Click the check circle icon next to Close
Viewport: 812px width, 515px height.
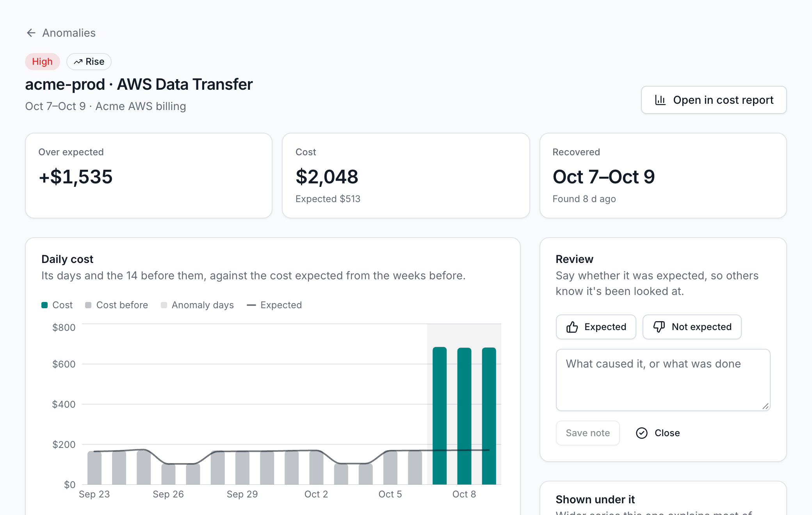[642, 433]
